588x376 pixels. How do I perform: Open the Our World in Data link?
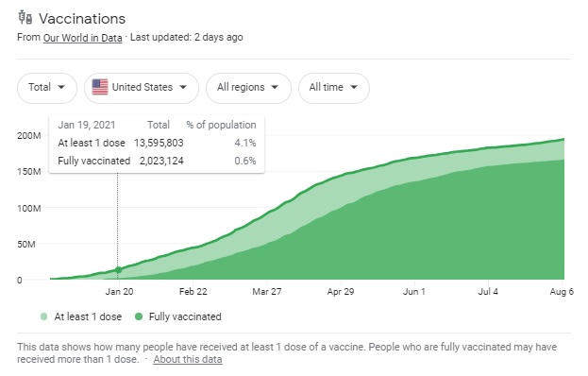coord(82,38)
